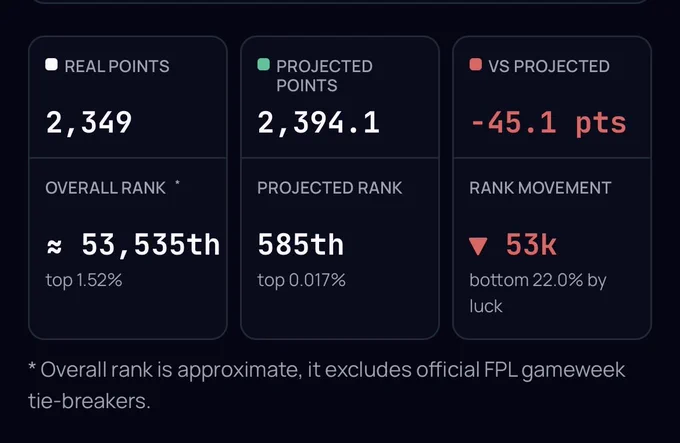Click the red VS Projected color square

[475, 65]
